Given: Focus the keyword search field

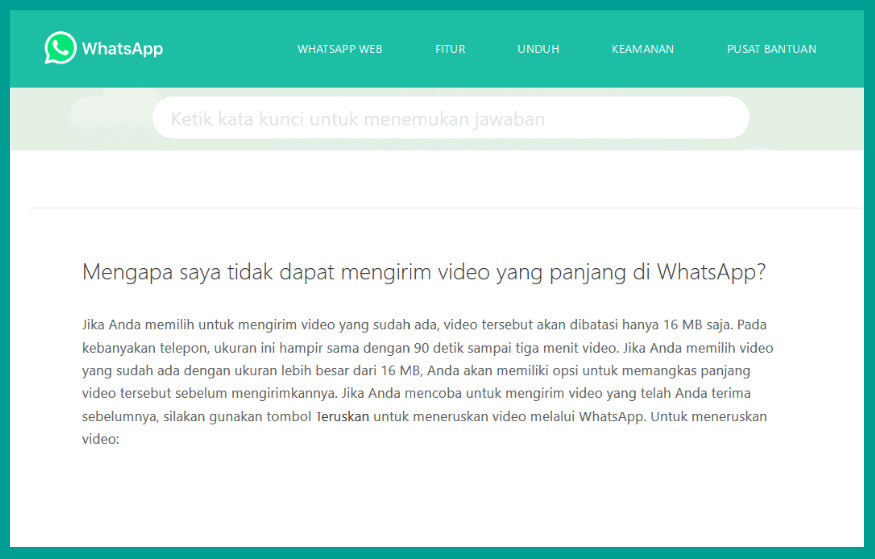Looking at the screenshot, I should tap(451, 118).
